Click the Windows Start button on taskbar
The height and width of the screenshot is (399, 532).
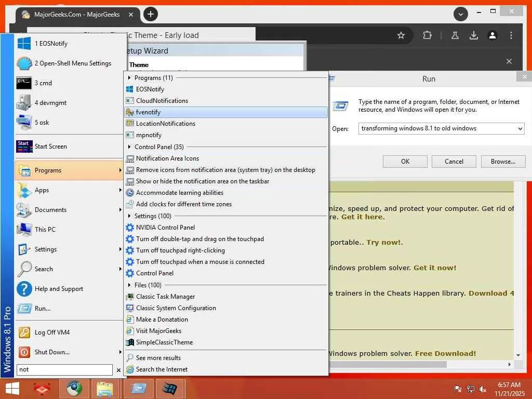(12, 389)
